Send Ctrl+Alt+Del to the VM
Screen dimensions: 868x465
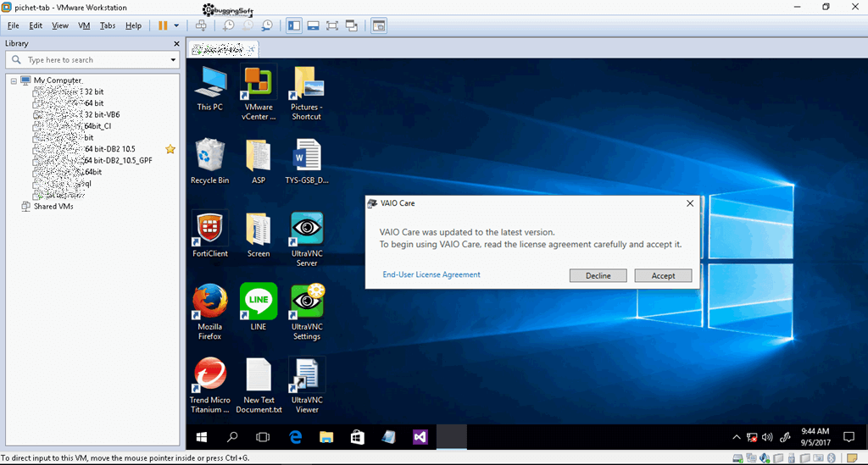[x=201, y=25]
